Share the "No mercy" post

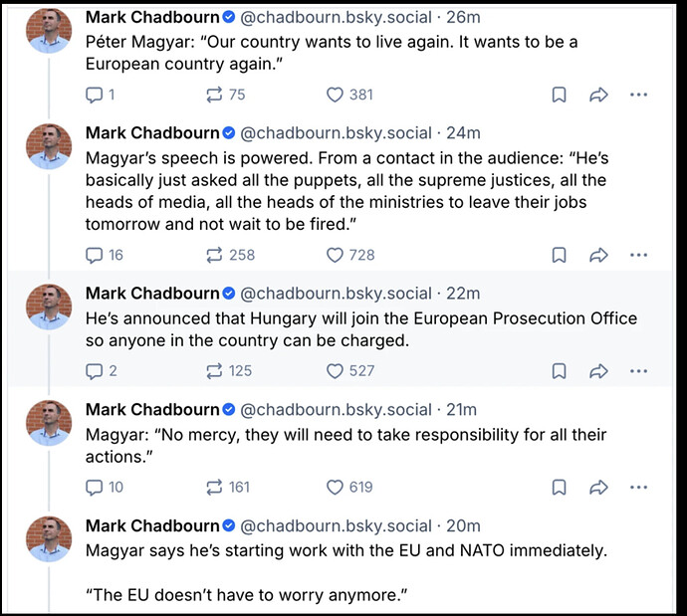[598, 487]
